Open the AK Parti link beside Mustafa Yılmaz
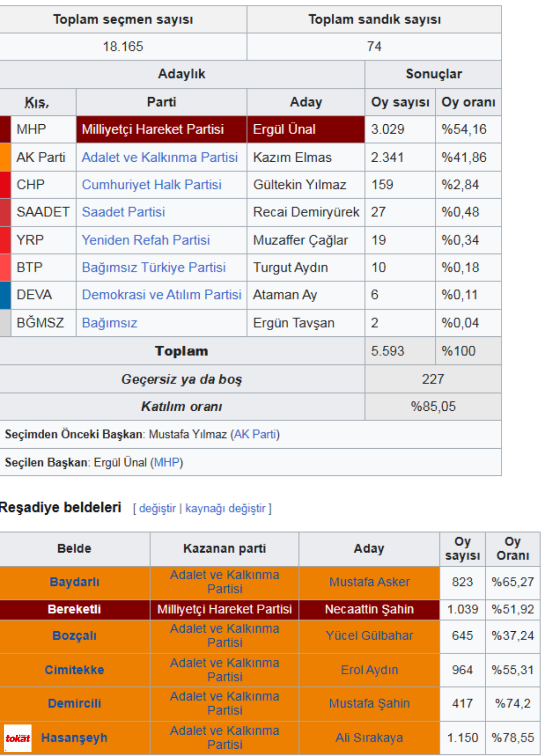 (x=255, y=434)
